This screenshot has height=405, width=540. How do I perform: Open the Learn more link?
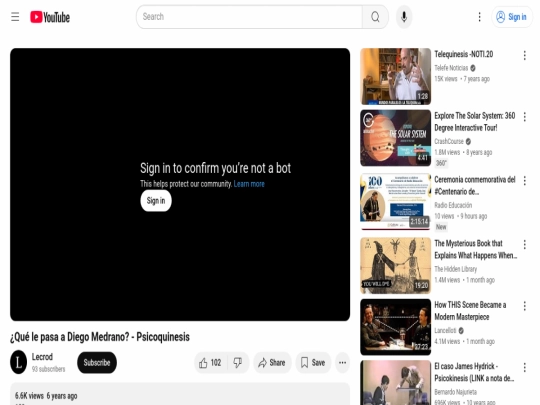coord(249,184)
